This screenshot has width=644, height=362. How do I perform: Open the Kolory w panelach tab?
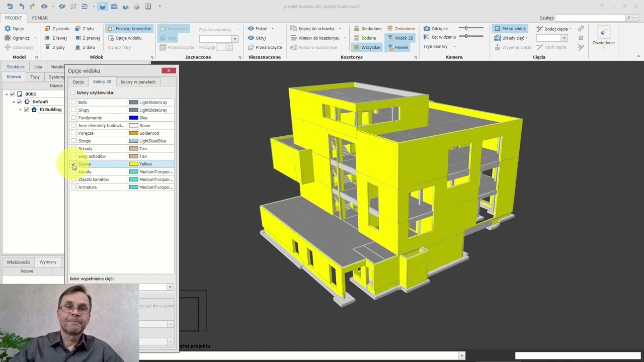pos(138,82)
